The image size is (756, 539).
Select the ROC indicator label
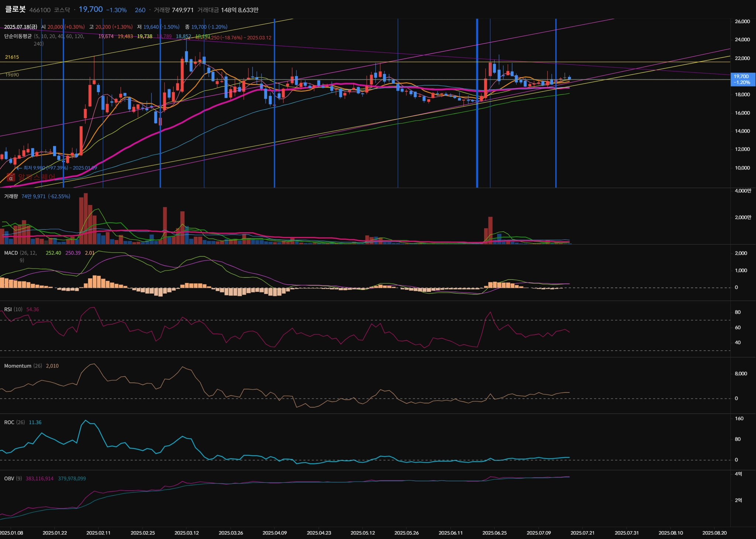[9, 422]
